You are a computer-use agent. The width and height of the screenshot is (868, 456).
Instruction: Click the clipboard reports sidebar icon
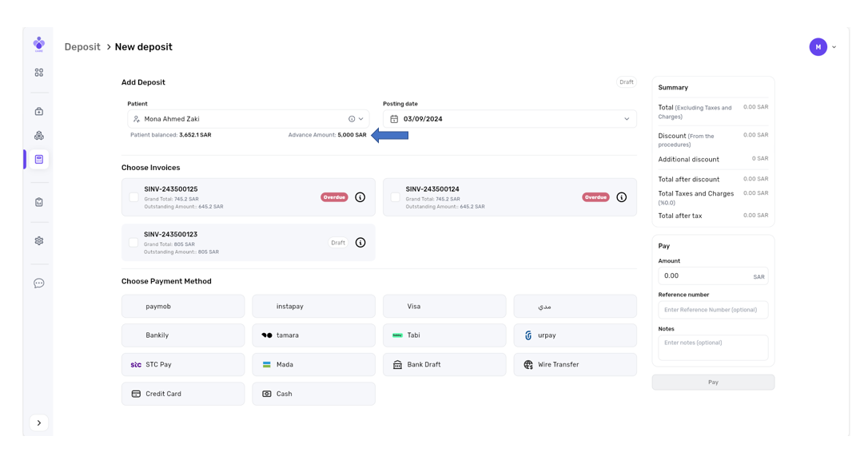pos(38,202)
